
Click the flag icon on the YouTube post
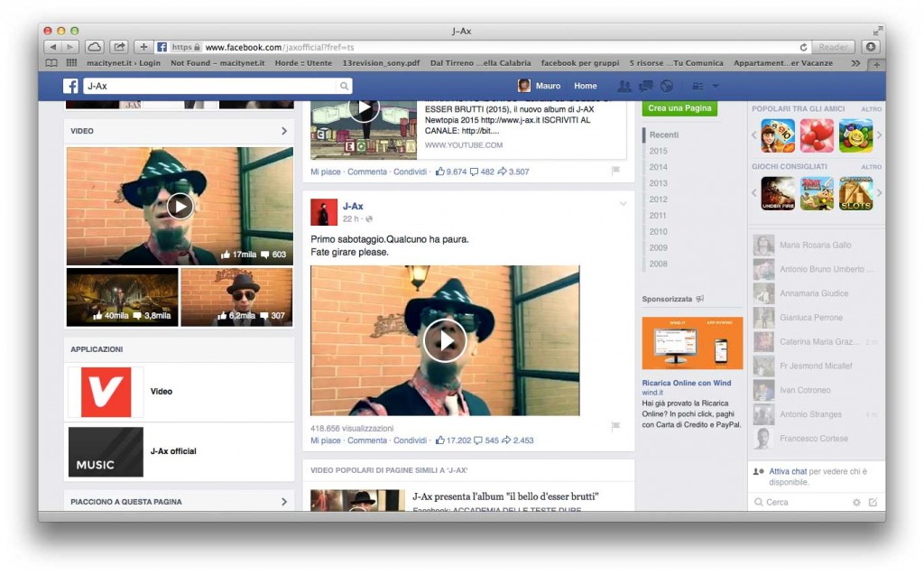tap(615, 171)
